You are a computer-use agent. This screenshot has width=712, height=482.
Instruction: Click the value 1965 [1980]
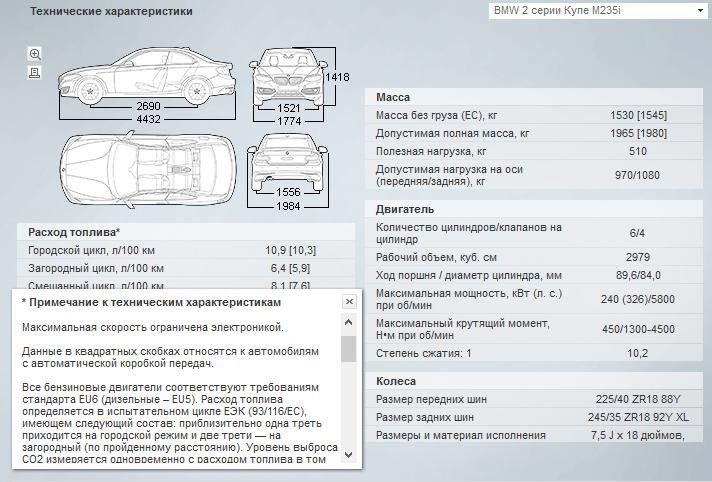(638, 134)
